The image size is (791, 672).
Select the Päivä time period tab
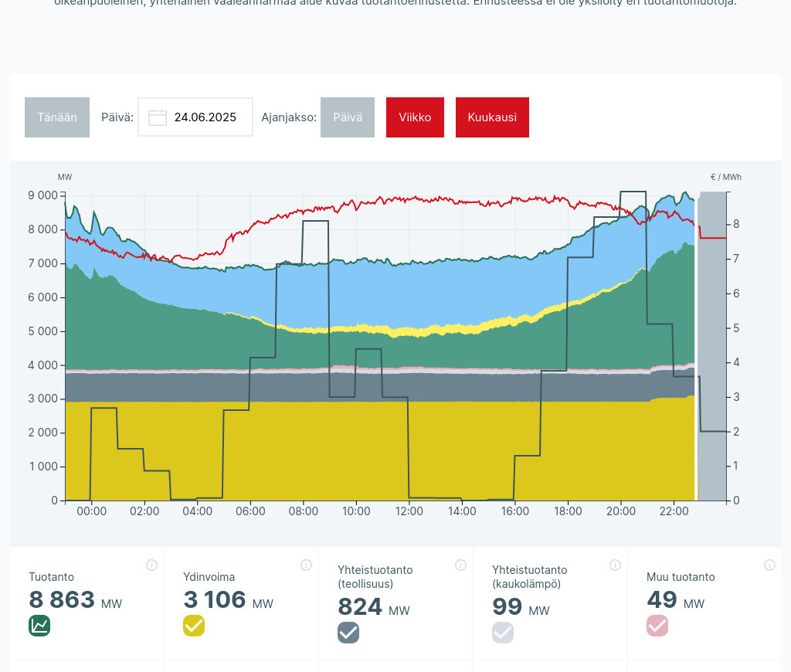[348, 117]
